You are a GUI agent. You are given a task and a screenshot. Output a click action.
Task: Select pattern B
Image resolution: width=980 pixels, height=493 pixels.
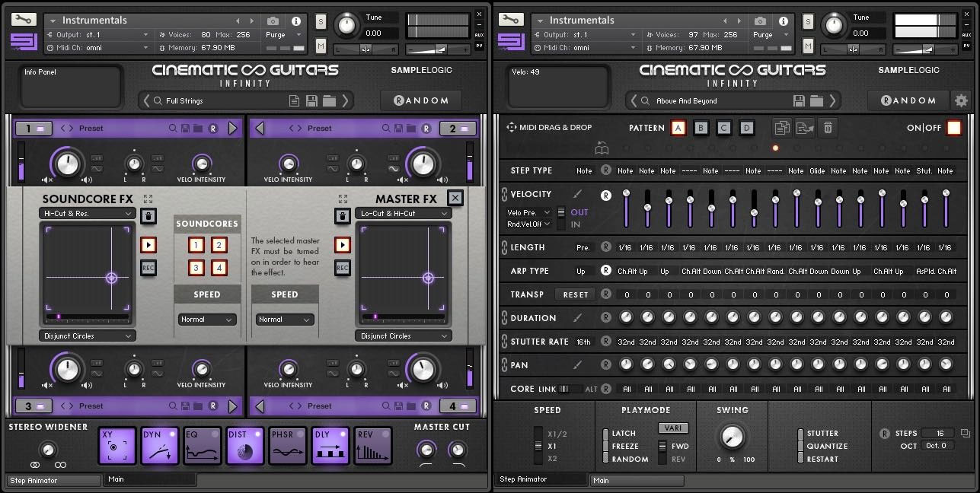pos(701,128)
